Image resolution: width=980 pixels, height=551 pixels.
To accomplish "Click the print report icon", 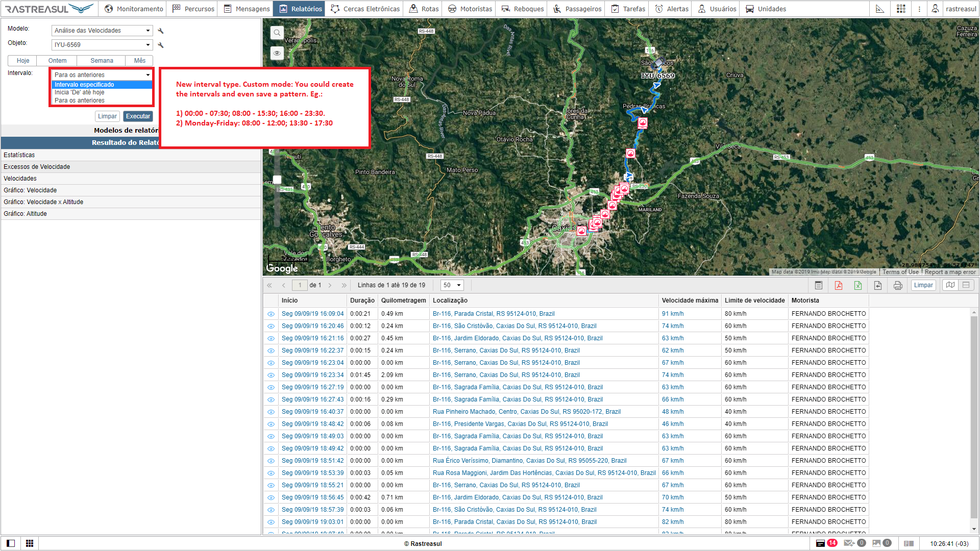I will pos(898,285).
